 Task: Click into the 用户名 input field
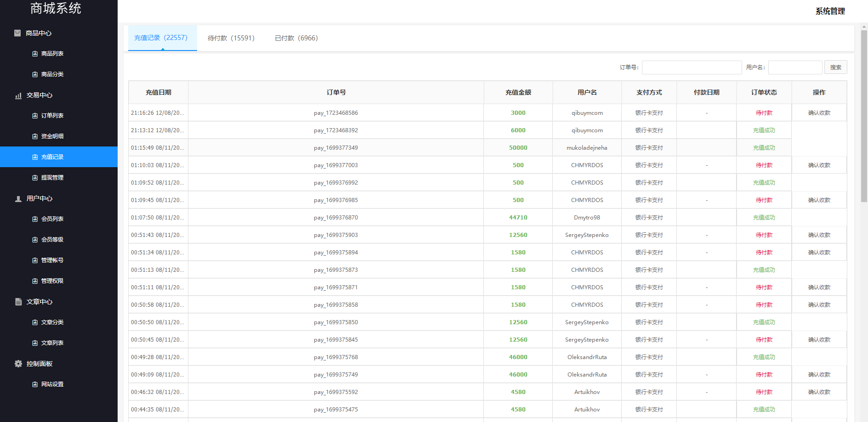click(795, 68)
